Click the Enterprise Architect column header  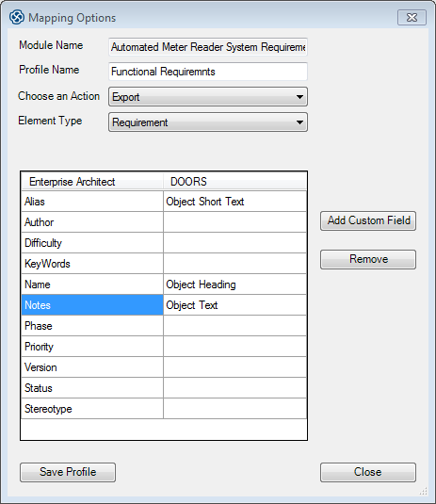pyautogui.click(x=92, y=182)
